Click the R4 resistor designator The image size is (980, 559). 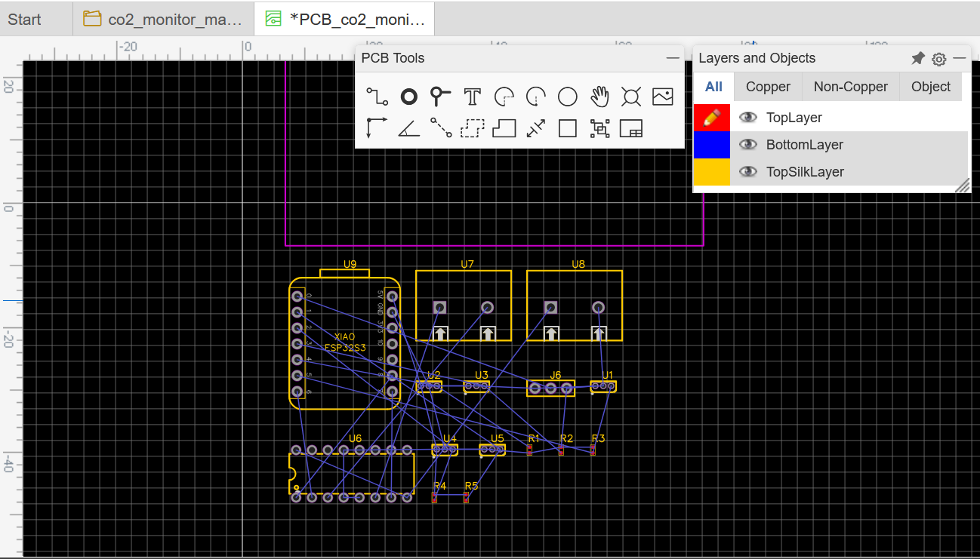tap(440, 486)
